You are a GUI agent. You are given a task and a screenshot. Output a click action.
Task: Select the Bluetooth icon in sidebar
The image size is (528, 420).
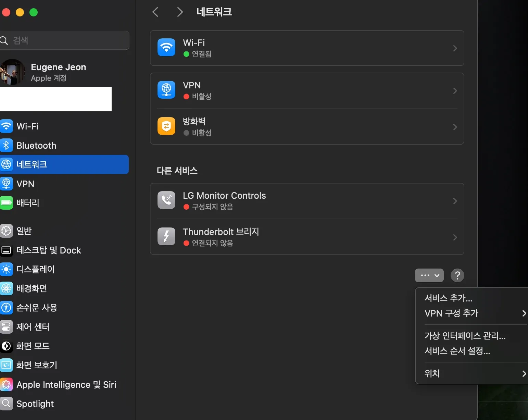tap(7, 145)
